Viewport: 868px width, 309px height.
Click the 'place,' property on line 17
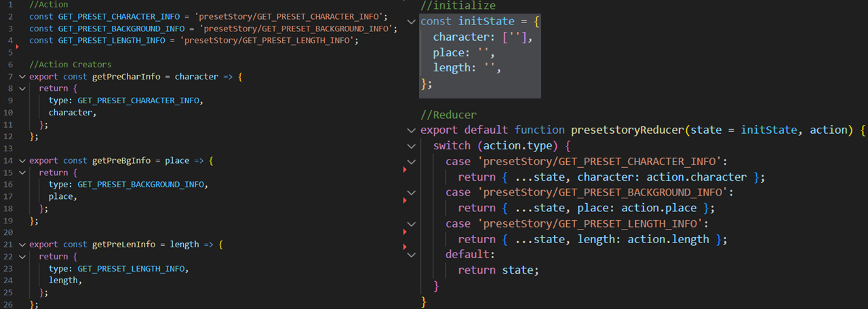63,196
